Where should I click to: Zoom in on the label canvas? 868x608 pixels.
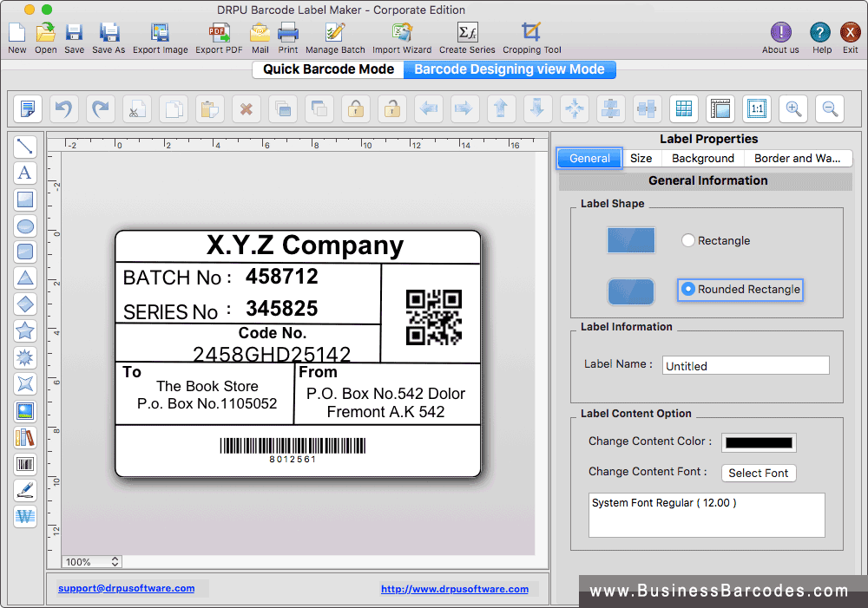(793, 108)
